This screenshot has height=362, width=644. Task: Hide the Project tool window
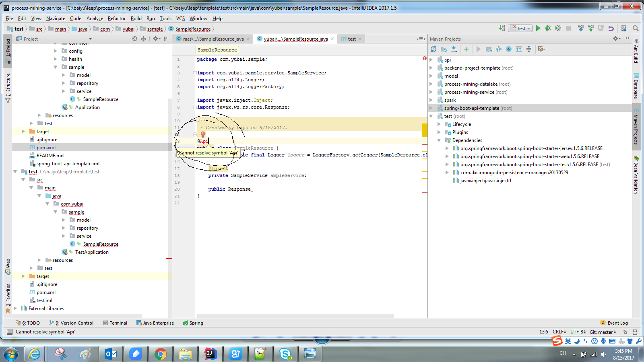[x=166, y=39]
